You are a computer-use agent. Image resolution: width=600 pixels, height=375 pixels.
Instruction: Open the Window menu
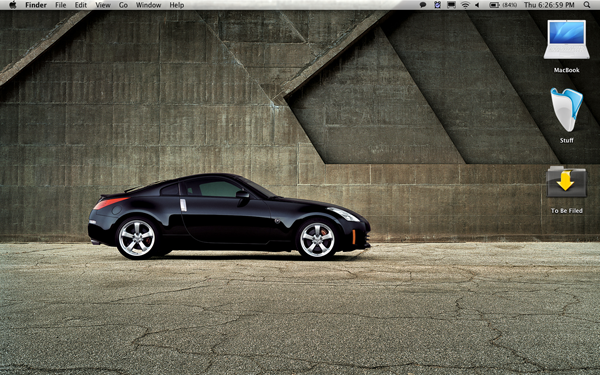pos(148,5)
